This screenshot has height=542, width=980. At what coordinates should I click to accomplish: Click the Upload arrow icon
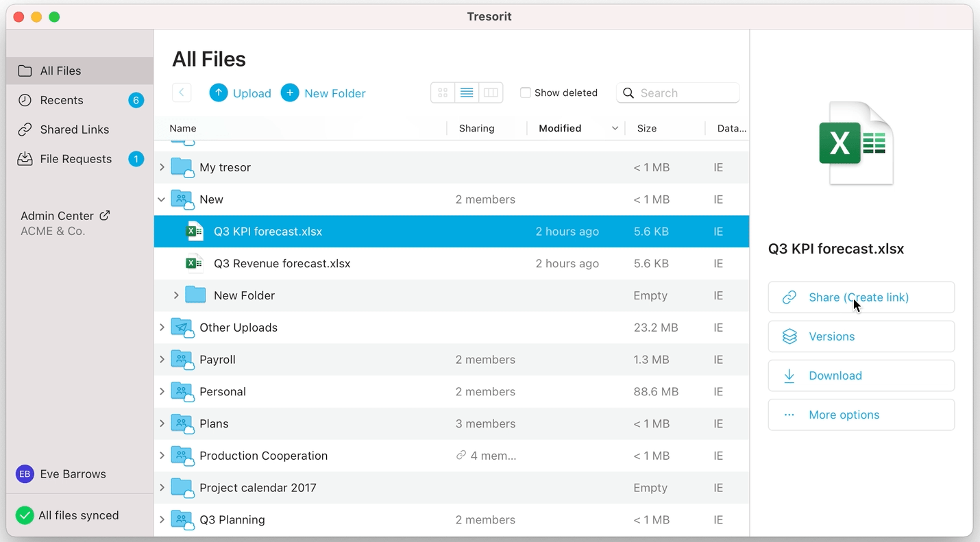[219, 93]
